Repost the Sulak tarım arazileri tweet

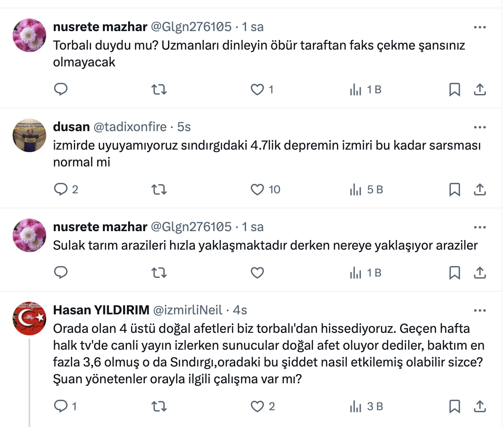[159, 273]
